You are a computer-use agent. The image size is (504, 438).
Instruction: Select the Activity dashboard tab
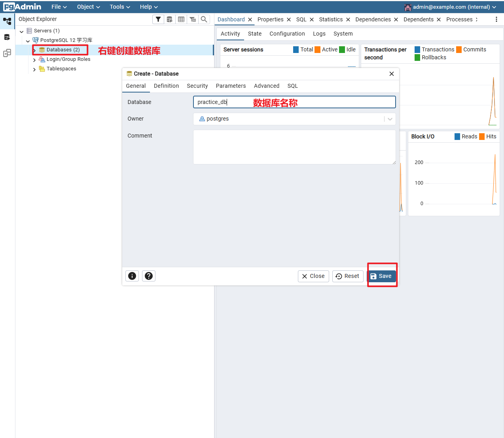click(x=230, y=34)
